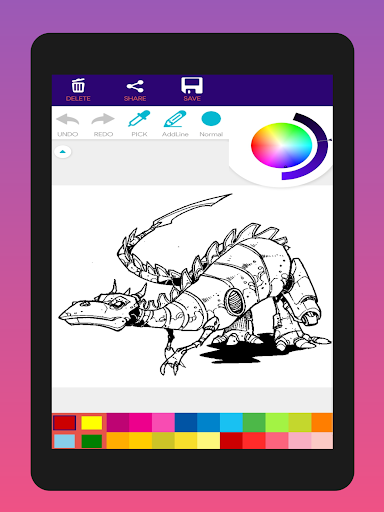Pick the pale peach swatch ending the bottom row
Image resolution: width=384 pixels, height=512 pixels.
coord(322,440)
